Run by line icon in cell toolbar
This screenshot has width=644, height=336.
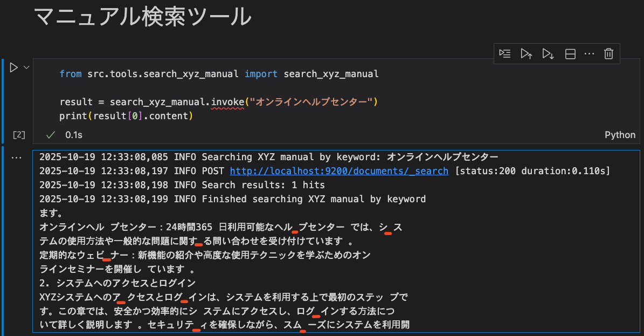pos(505,53)
